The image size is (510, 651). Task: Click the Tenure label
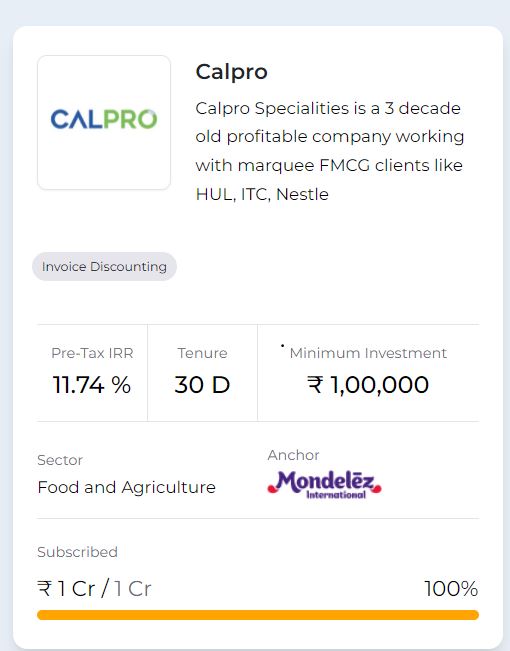[202, 353]
